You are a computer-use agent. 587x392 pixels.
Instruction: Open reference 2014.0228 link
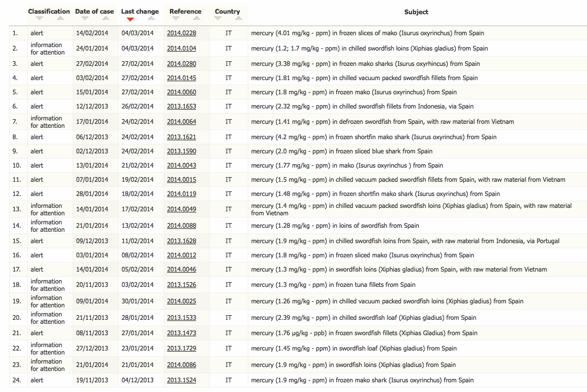coord(181,33)
